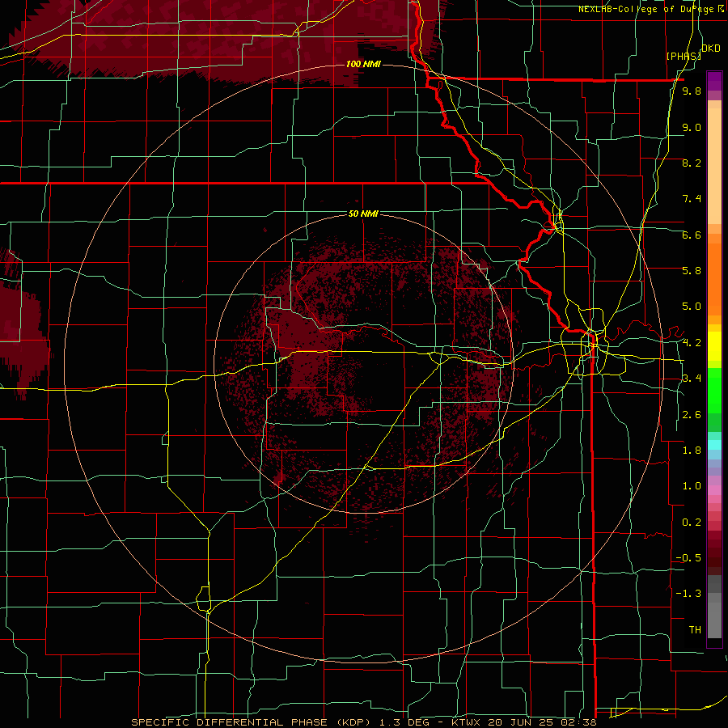The image size is (728, 728).
Task: Select the 6.6 scale label
Action: [x=692, y=235]
